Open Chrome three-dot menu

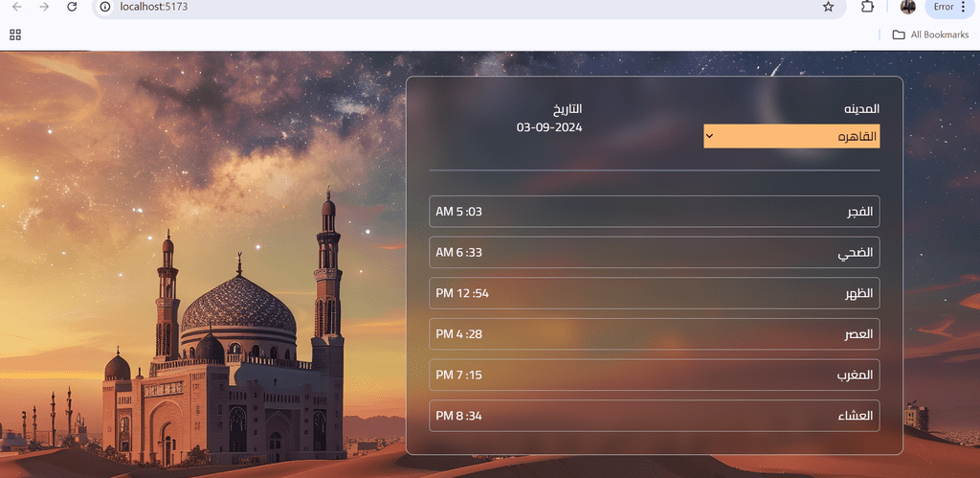click(x=963, y=7)
